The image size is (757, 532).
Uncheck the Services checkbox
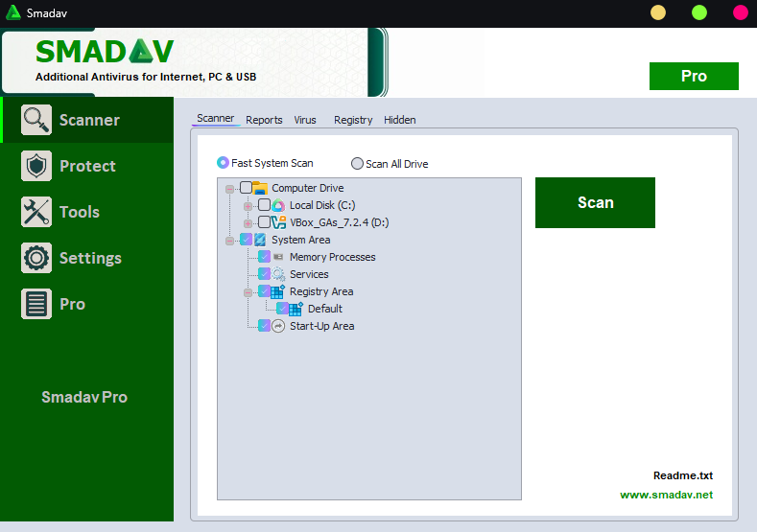[264, 274]
